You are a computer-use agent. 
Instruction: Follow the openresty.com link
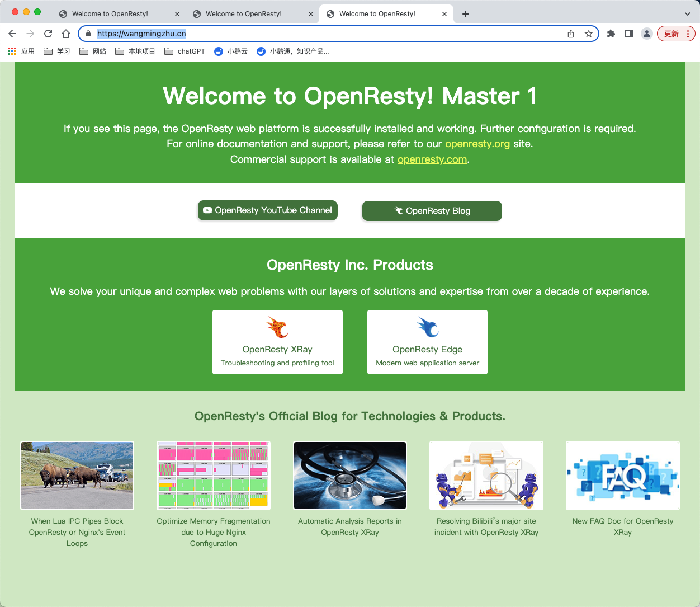click(x=432, y=159)
